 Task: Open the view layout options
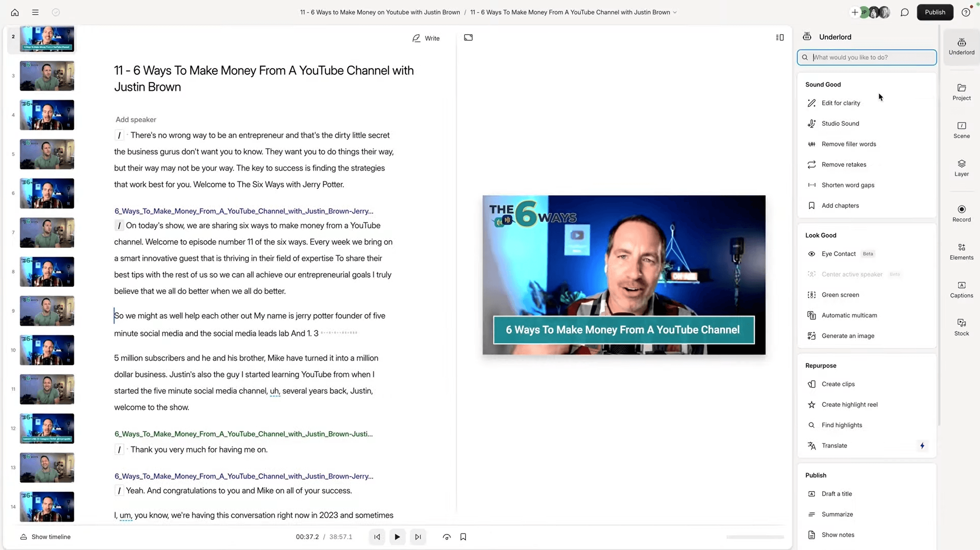pyautogui.click(x=780, y=37)
